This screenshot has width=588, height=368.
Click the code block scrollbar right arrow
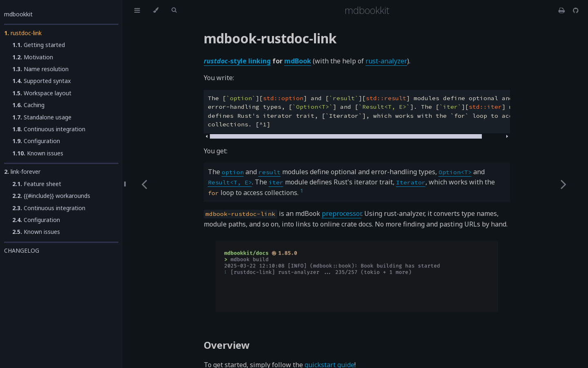pyautogui.click(x=507, y=136)
